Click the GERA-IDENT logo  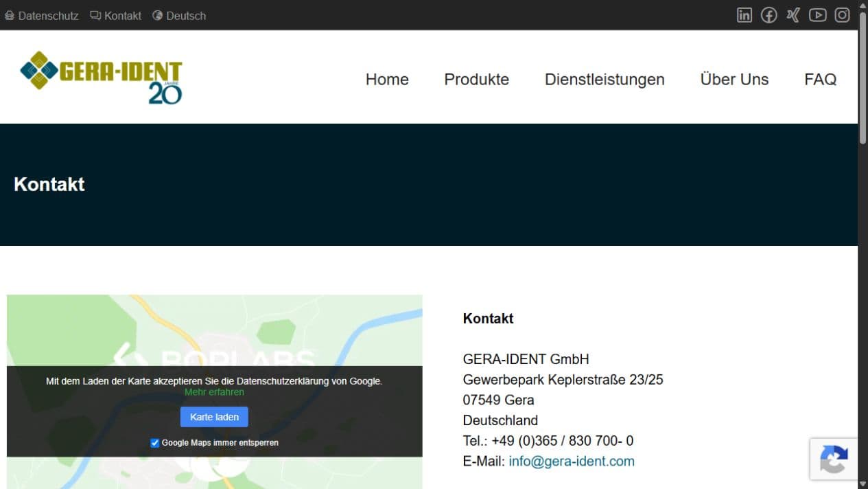click(x=102, y=77)
